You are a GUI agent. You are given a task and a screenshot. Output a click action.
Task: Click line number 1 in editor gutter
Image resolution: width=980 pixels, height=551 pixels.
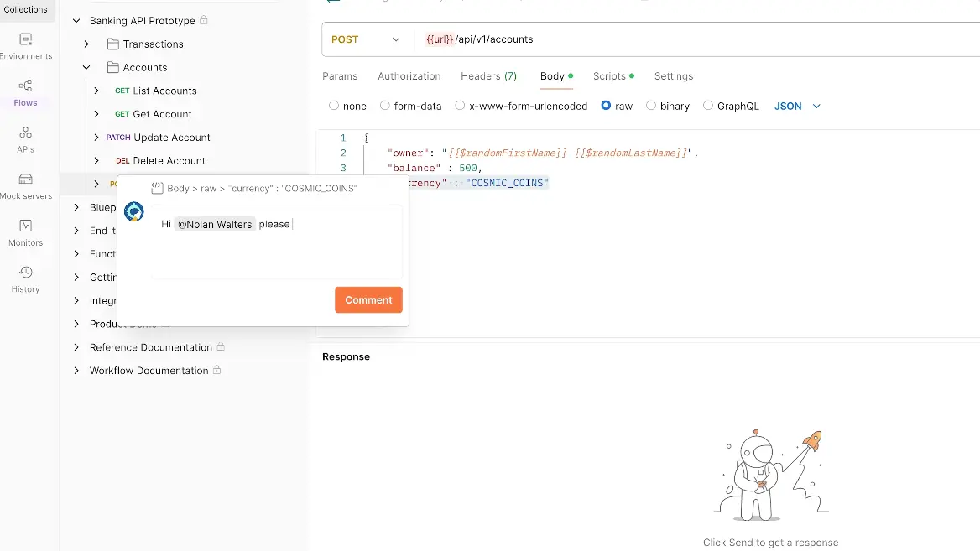pyautogui.click(x=343, y=138)
